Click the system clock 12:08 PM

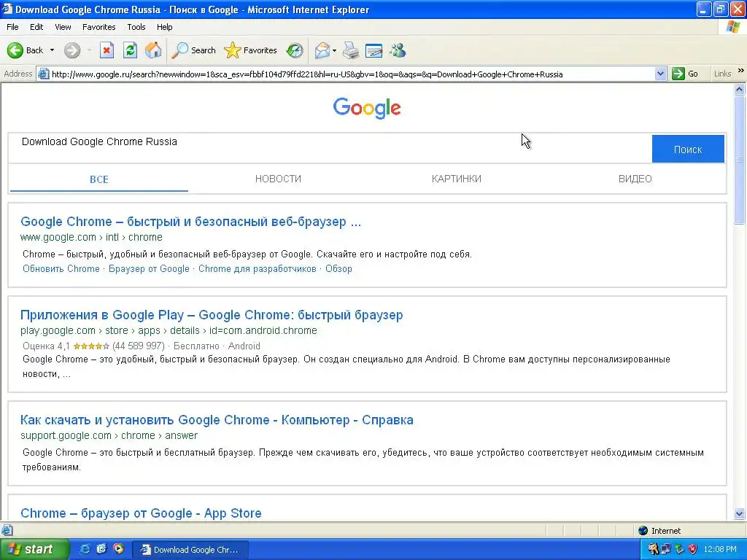tap(720, 550)
